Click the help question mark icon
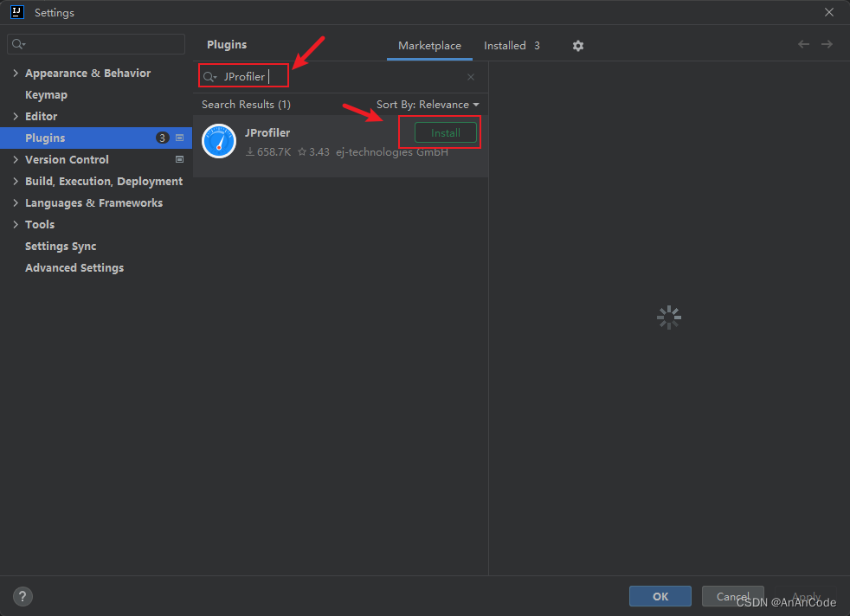This screenshot has height=616, width=850. coord(23,596)
